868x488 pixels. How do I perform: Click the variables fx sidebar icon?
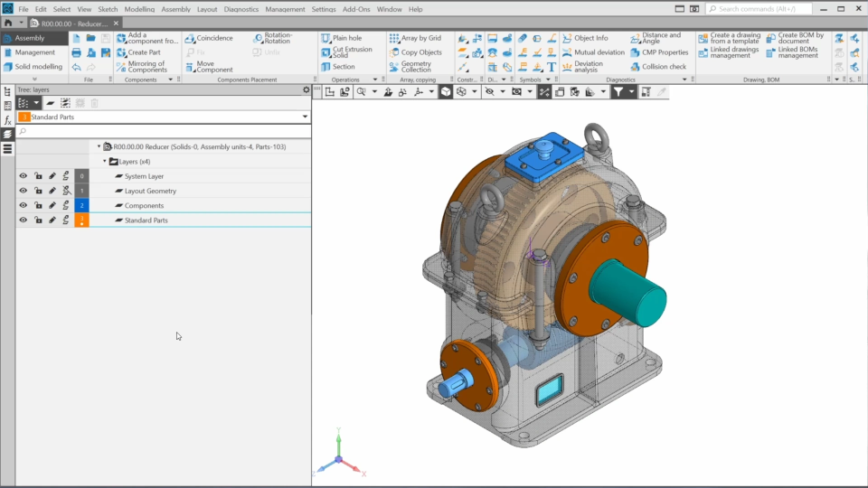point(7,119)
